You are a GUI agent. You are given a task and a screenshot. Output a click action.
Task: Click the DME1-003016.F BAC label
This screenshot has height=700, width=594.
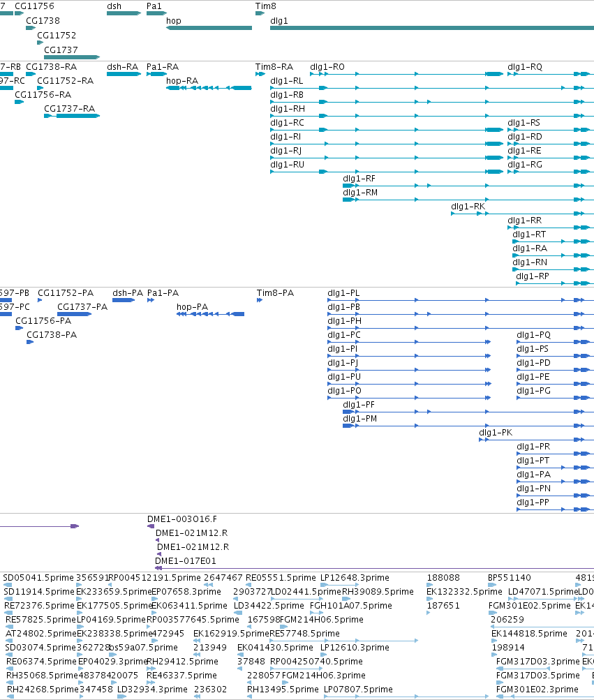[182, 519]
